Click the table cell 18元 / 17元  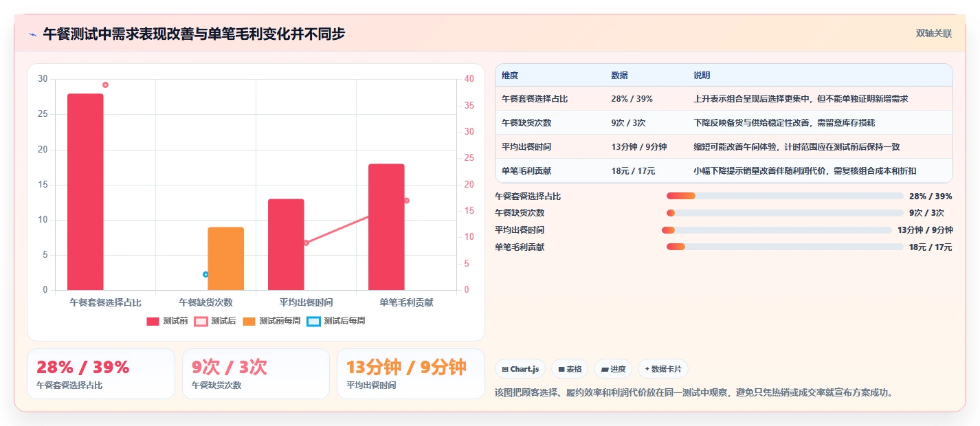(x=633, y=171)
